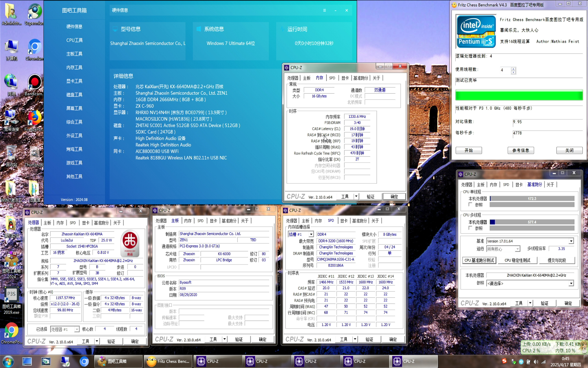Launch the Bandicam desktop icon
Screen dimensions: 588x368
(34, 85)
